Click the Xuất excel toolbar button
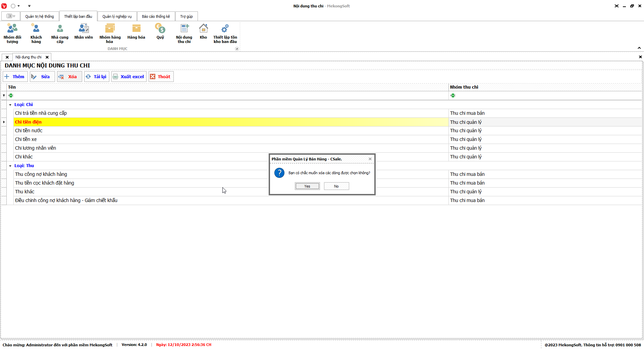 (129, 77)
